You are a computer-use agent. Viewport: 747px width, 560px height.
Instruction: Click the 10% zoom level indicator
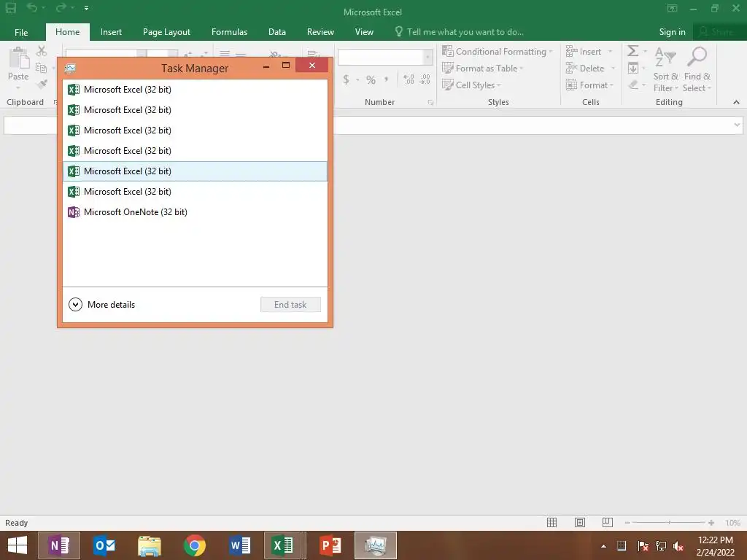(732, 523)
